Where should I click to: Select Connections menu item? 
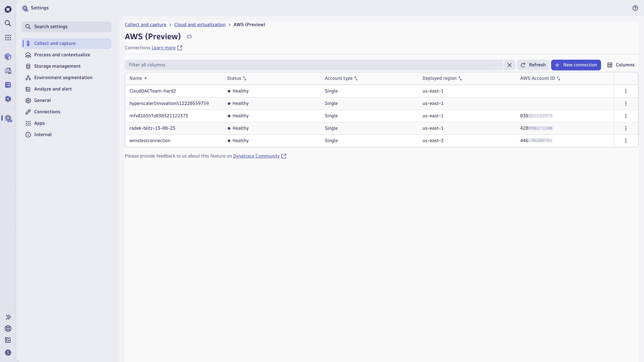[x=66, y=112]
